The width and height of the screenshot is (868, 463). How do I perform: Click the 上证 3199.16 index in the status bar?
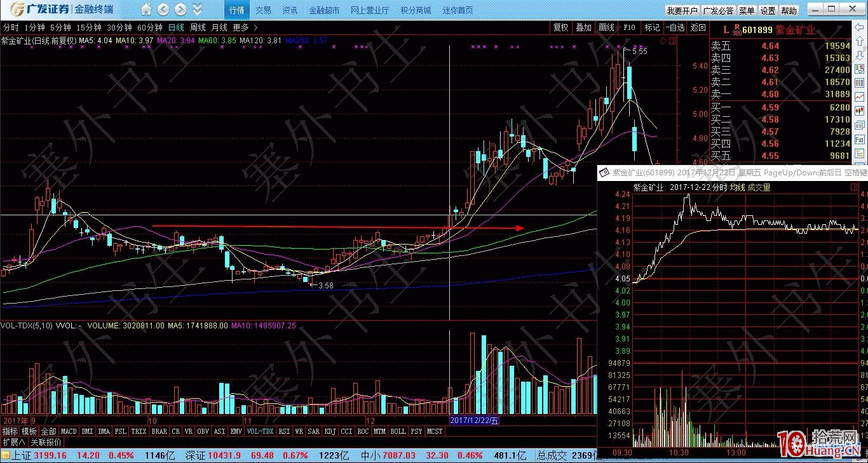click(x=40, y=455)
